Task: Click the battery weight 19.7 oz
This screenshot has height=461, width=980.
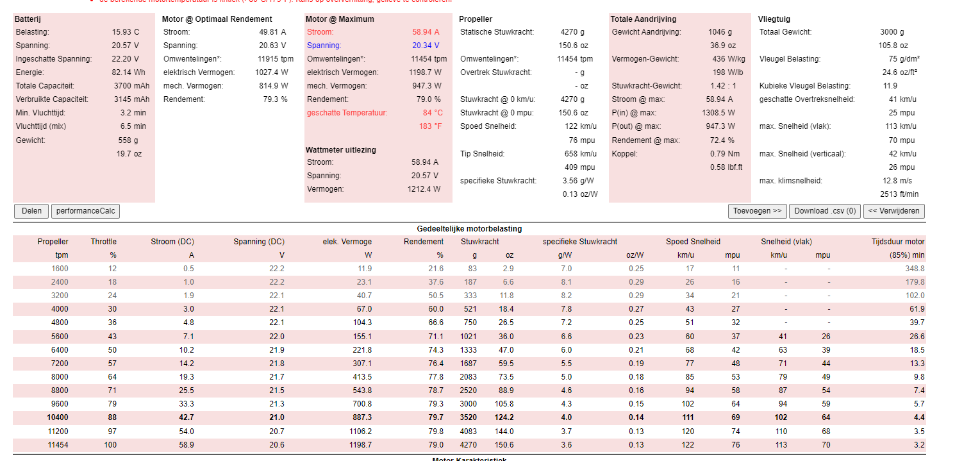Action: click(x=129, y=154)
